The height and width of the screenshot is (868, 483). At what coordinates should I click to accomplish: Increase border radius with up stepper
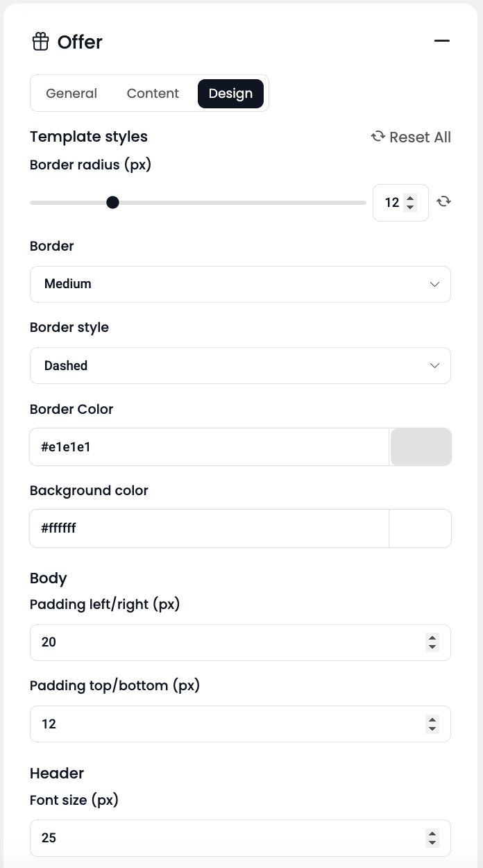(410, 198)
